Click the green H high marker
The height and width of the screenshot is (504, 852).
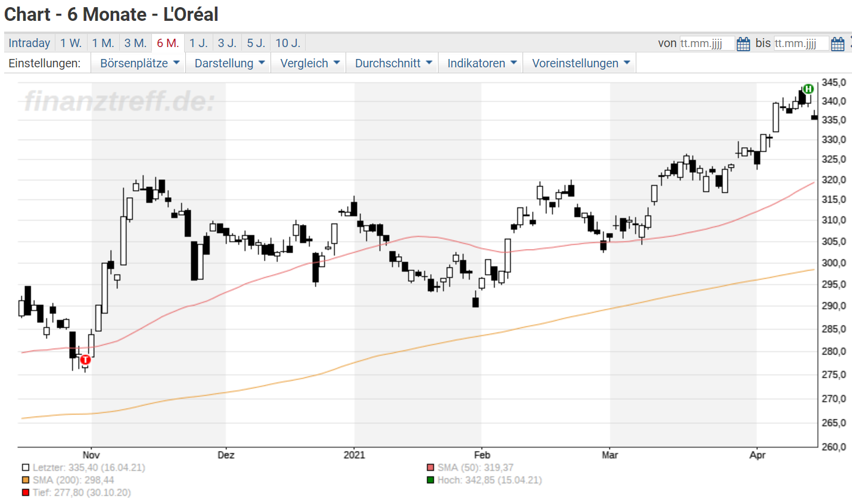(808, 89)
